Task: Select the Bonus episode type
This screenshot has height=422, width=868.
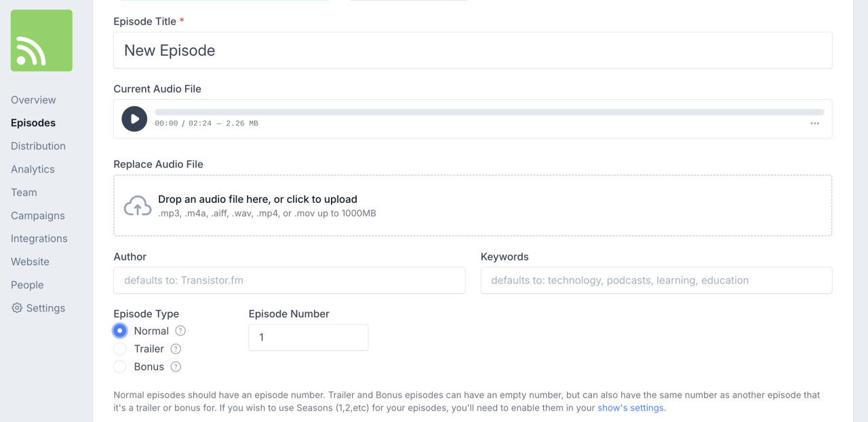Action: tap(120, 367)
